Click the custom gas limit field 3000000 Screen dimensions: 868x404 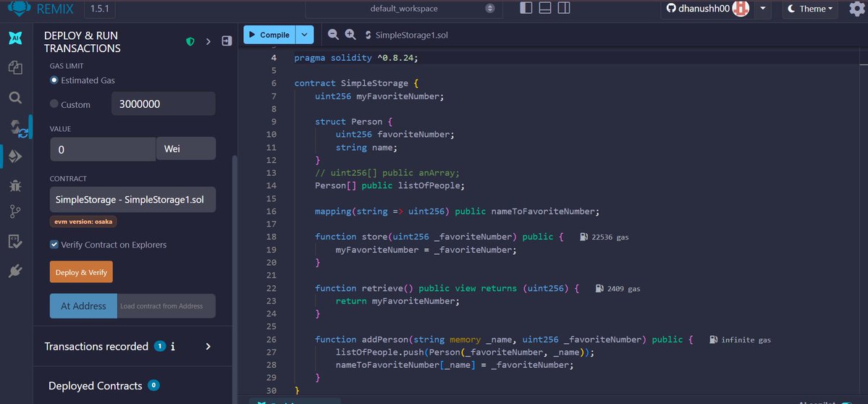(x=164, y=104)
